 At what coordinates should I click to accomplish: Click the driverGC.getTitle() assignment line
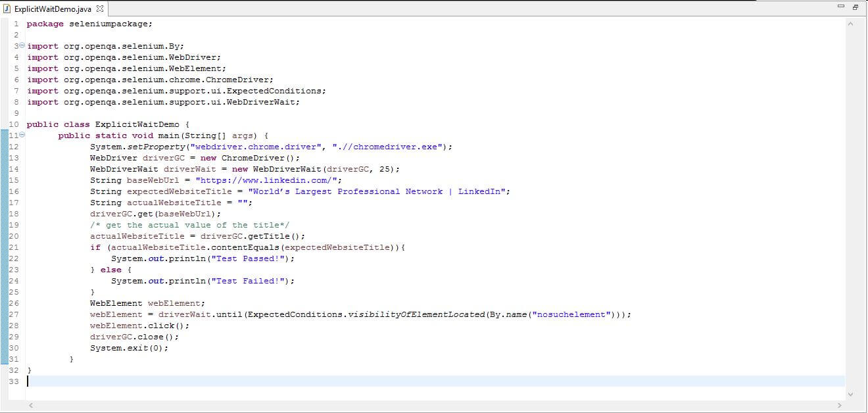pos(198,236)
